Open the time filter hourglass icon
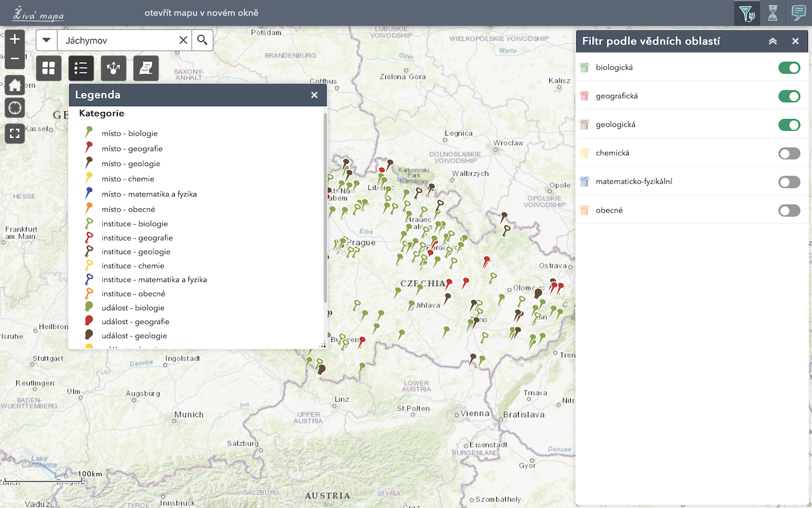 point(773,13)
